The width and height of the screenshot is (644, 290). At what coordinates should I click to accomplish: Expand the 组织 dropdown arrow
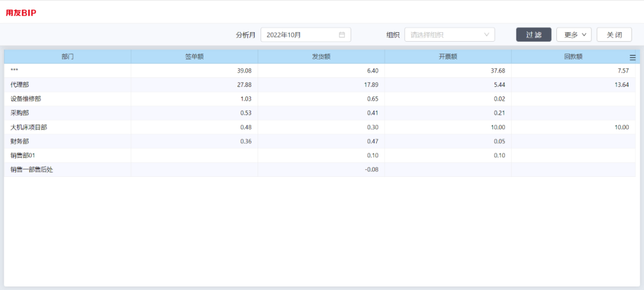[487, 35]
